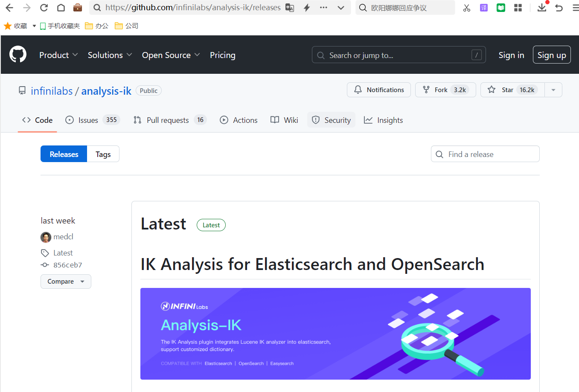579x392 pixels.
Task: Fork the repository
Action: click(445, 90)
